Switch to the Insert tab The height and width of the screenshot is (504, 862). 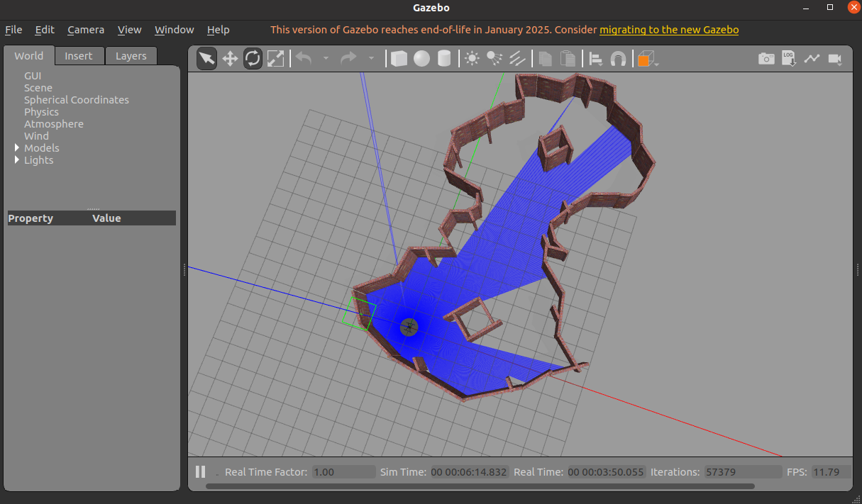pyautogui.click(x=79, y=56)
